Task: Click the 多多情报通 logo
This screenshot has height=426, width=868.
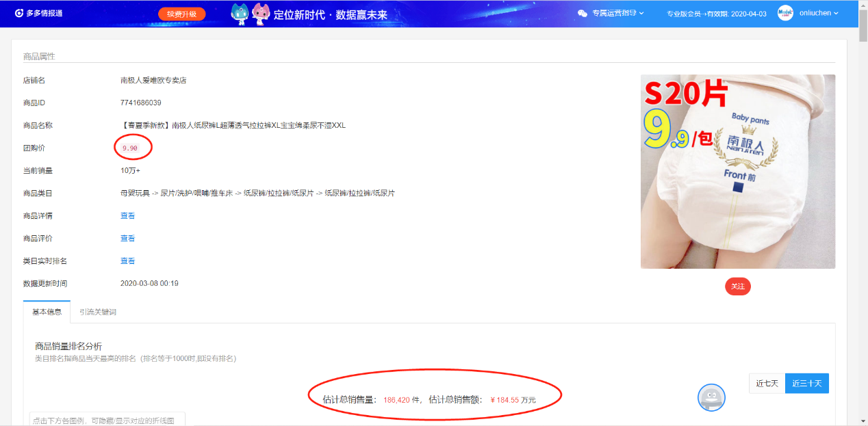Action: [38, 13]
